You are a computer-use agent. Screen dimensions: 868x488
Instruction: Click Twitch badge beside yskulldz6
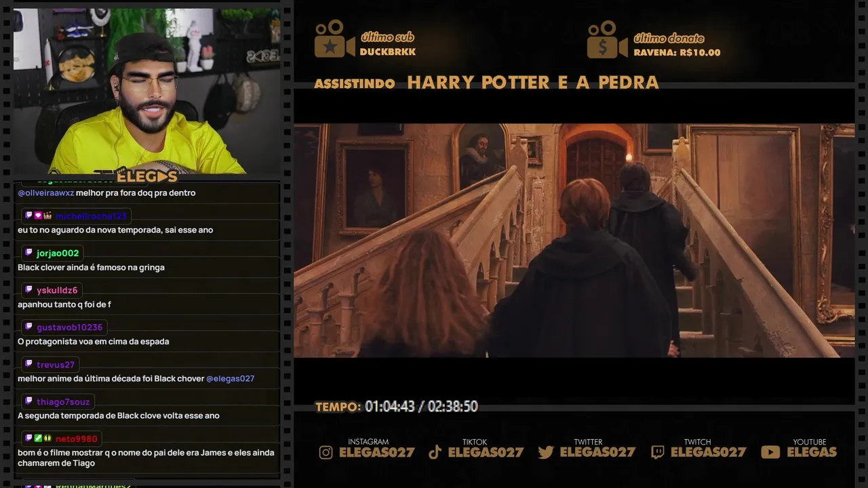click(28, 290)
